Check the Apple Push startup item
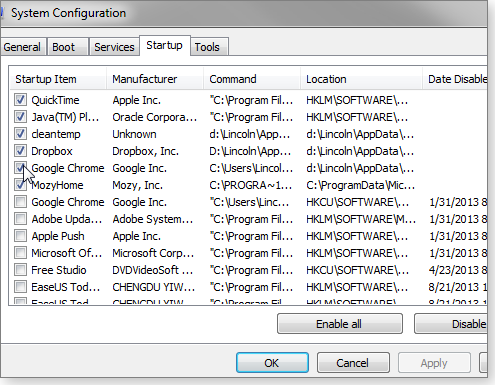The height and width of the screenshot is (385, 495). coord(20,236)
